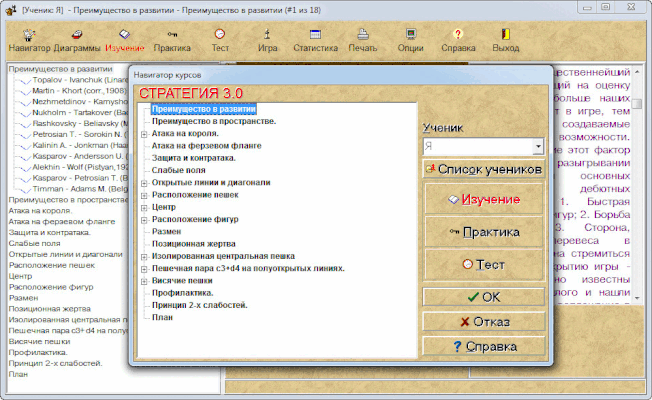The height and width of the screenshot is (400, 652).
Task: Expand Изолированная центральная пешка node
Action: (144, 257)
